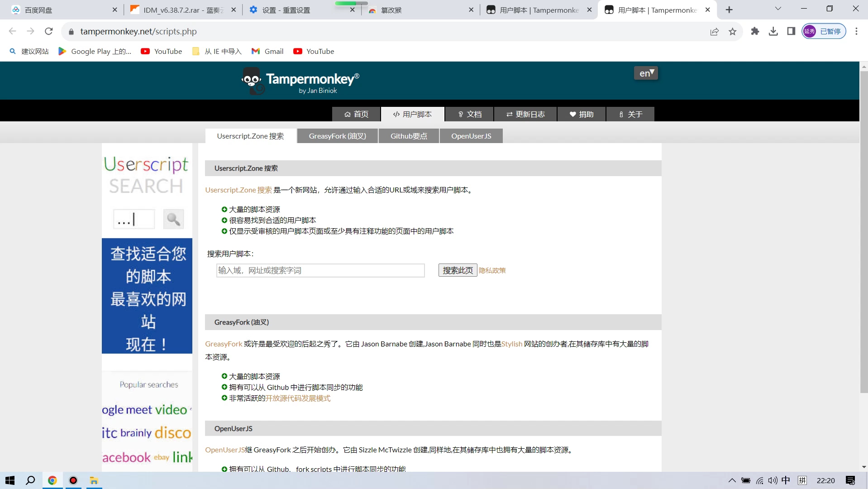This screenshot has height=489, width=868.
Task: Click the profile 已暂停 avatar button
Action: pyautogui.click(x=824, y=31)
